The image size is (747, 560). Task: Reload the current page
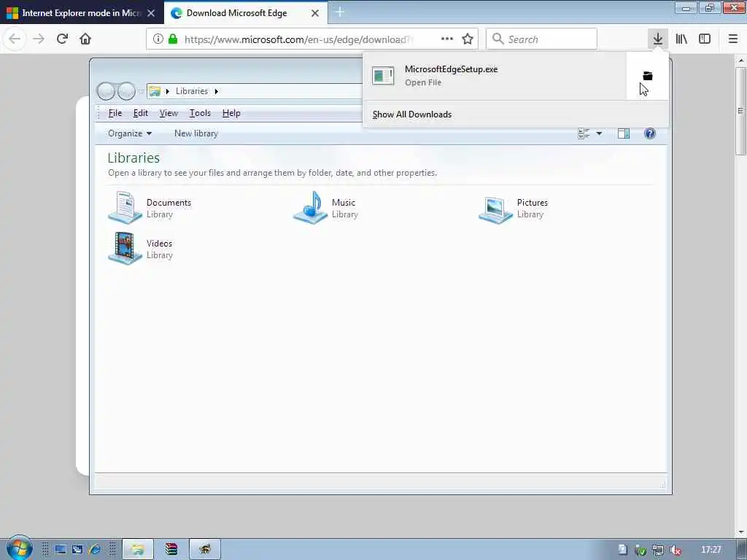62,39
